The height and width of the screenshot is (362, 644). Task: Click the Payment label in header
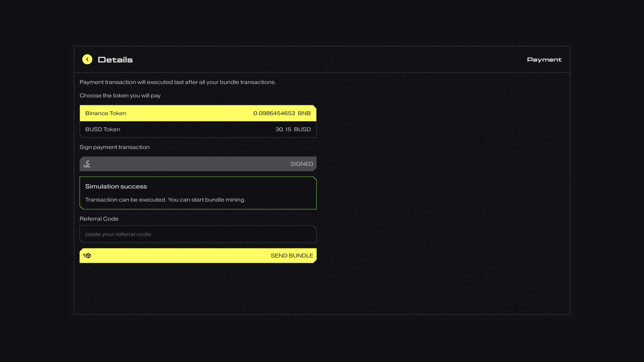click(544, 60)
